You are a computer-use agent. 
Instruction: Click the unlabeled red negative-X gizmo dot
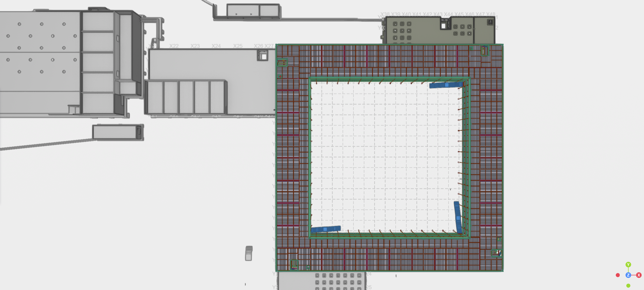coord(618,275)
